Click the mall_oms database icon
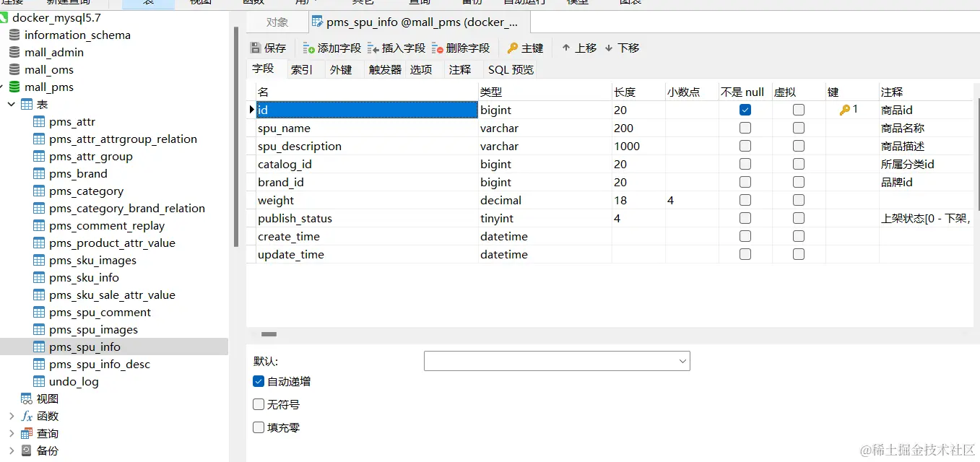 click(14, 69)
